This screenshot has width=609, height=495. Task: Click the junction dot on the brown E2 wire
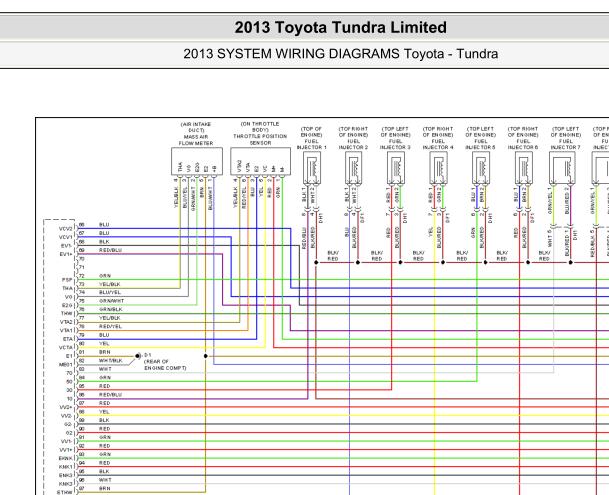click(205, 356)
